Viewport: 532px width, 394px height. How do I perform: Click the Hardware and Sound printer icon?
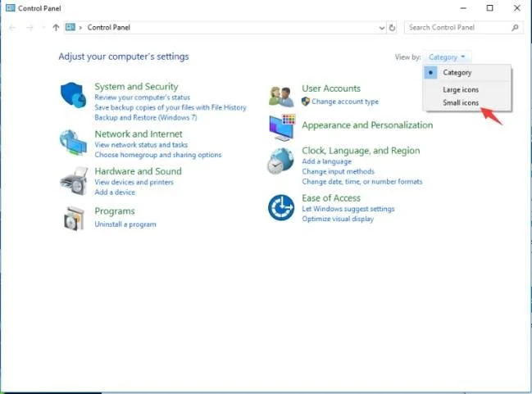click(x=74, y=181)
